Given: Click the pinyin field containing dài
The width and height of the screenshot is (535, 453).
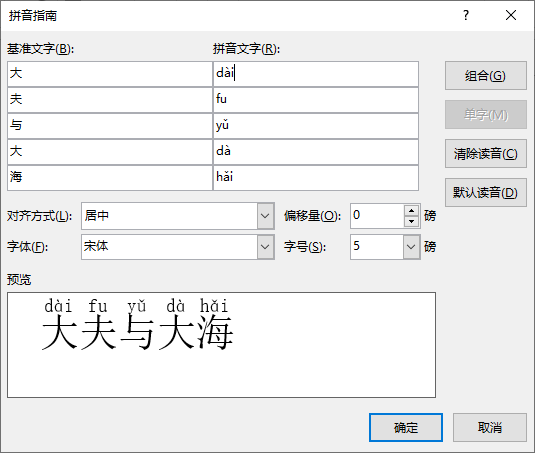Looking at the screenshot, I should point(316,74).
